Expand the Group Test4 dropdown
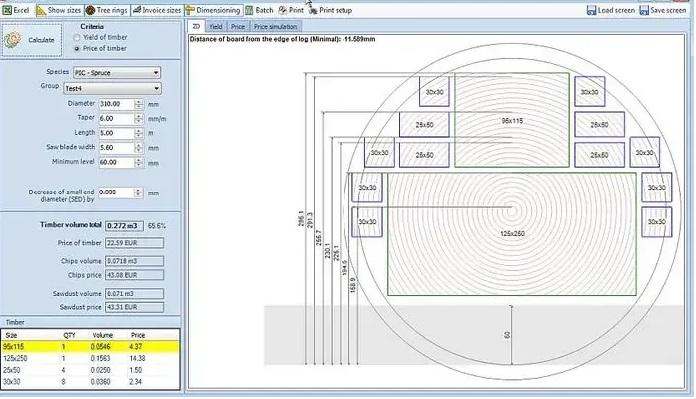The image size is (696, 399). tap(112, 88)
